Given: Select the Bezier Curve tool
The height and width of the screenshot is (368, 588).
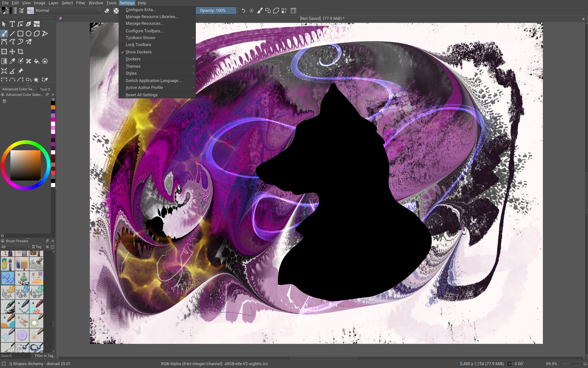Looking at the screenshot, I should point(4,42).
